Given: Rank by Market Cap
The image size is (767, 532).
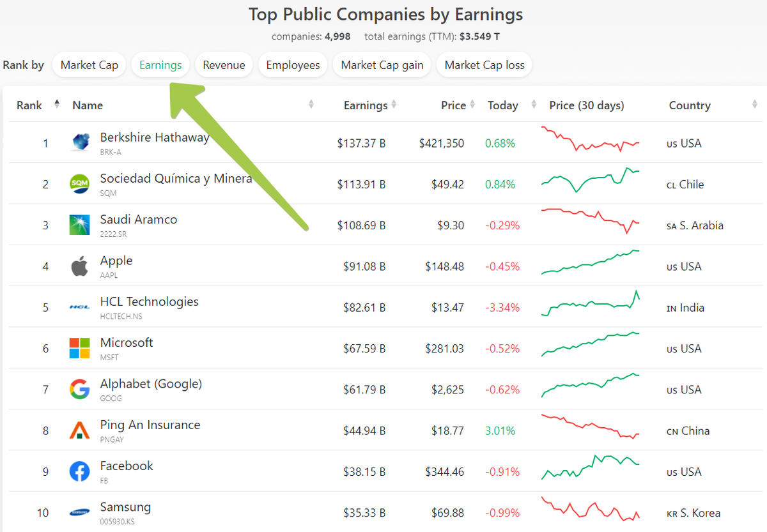Looking at the screenshot, I should pos(89,65).
